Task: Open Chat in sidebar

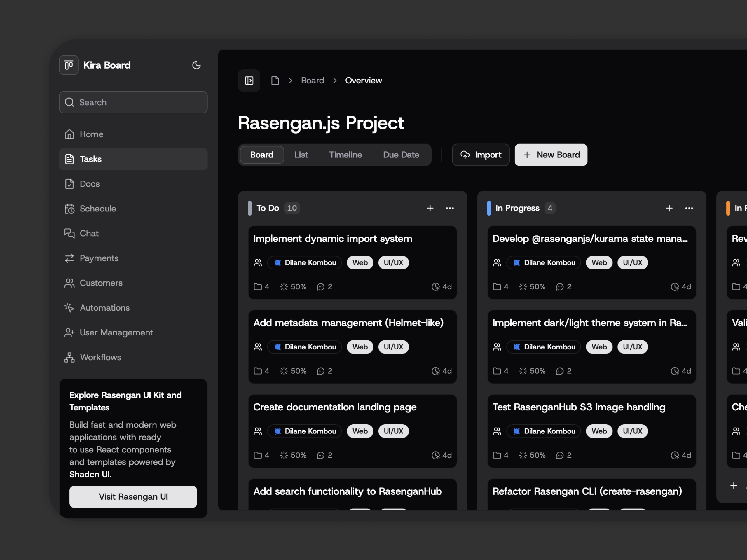Action: [x=89, y=233]
